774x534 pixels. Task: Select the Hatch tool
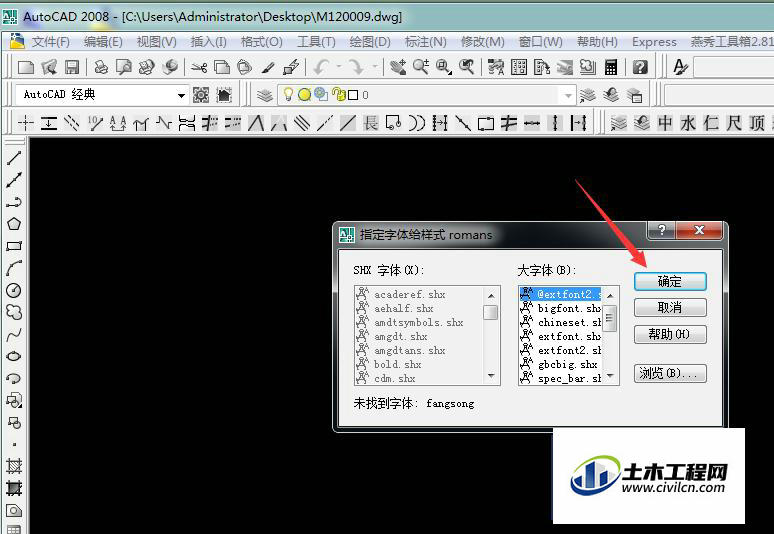pyautogui.click(x=14, y=466)
